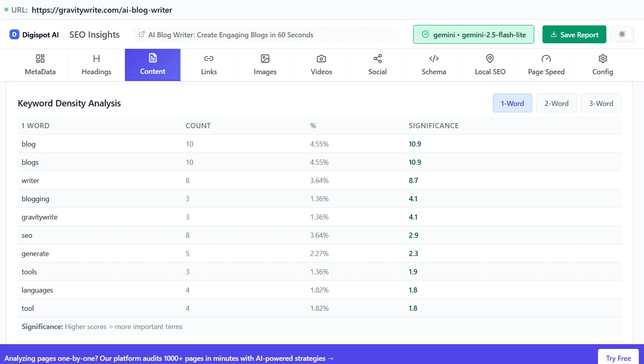This screenshot has height=364, width=644.
Task: Open the Schema code icon
Action: point(433,58)
